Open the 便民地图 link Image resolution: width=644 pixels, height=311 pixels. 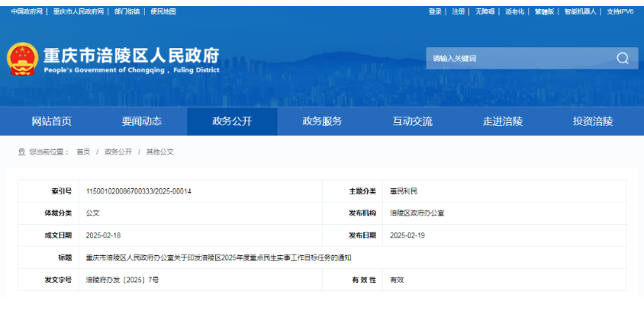(x=163, y=11)
